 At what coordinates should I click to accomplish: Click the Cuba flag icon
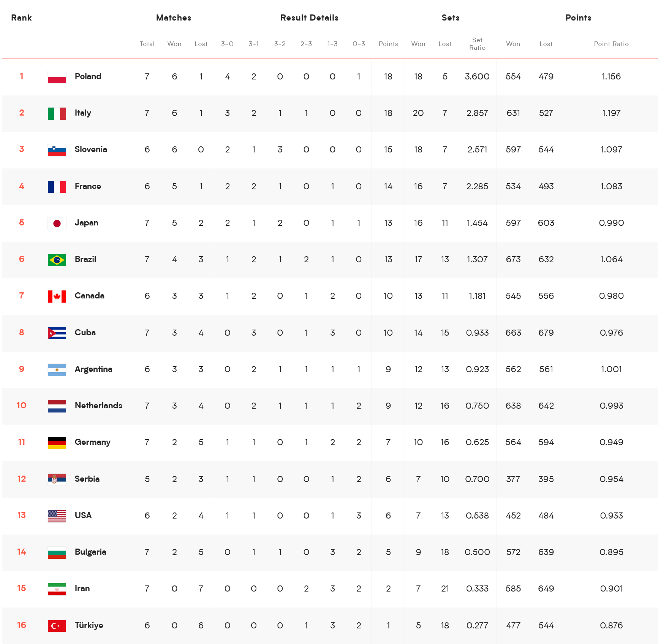[57, 333]
